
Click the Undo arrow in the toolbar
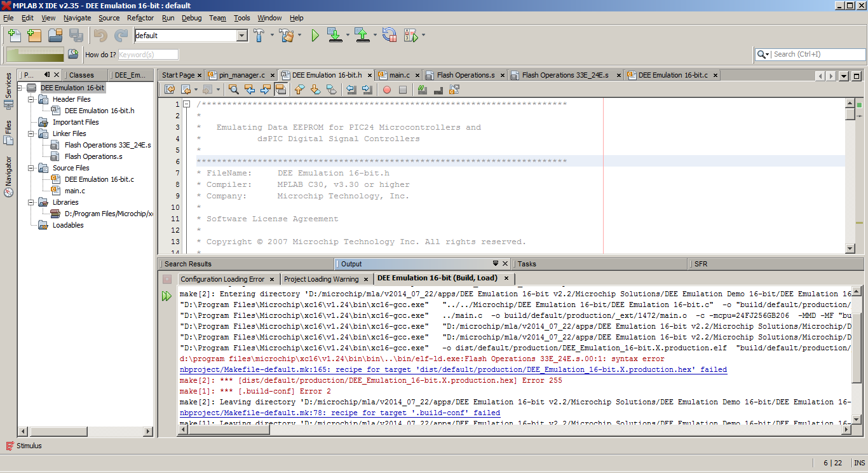point(100,36)
